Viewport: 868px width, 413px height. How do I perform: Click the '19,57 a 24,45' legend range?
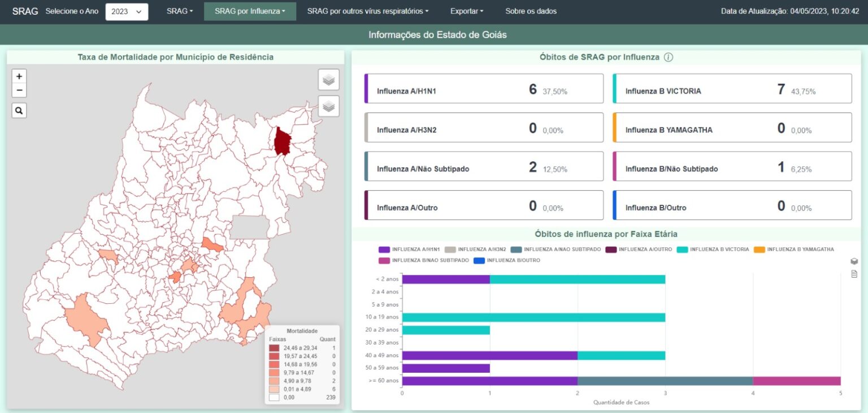(301, 356)
